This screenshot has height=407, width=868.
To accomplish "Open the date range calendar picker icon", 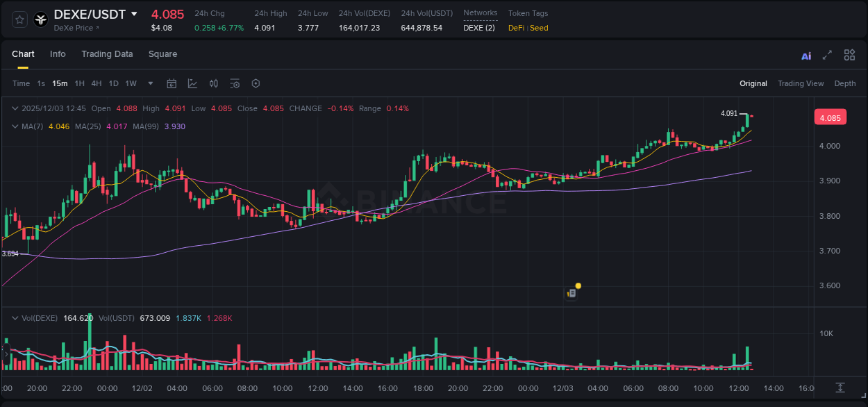I will point(172,83).
